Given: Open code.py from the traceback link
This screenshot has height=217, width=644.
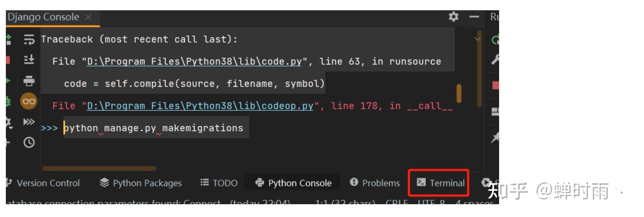Looking at the screenshot, I should click(194, 61).
